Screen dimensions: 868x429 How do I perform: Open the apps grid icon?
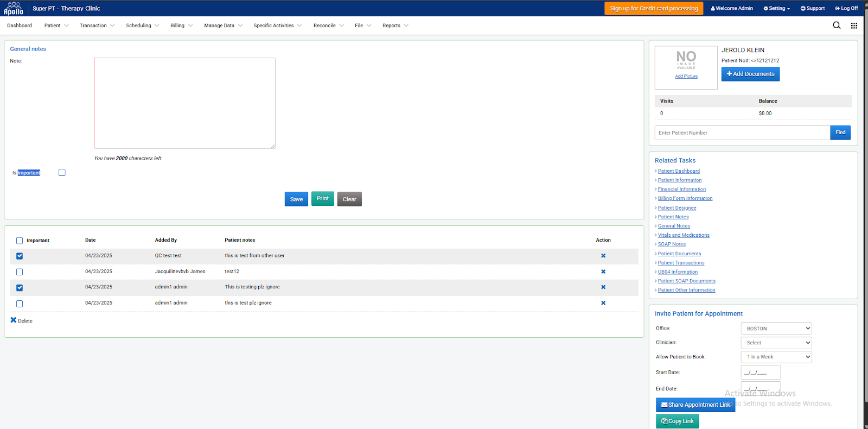pos(854,26)
